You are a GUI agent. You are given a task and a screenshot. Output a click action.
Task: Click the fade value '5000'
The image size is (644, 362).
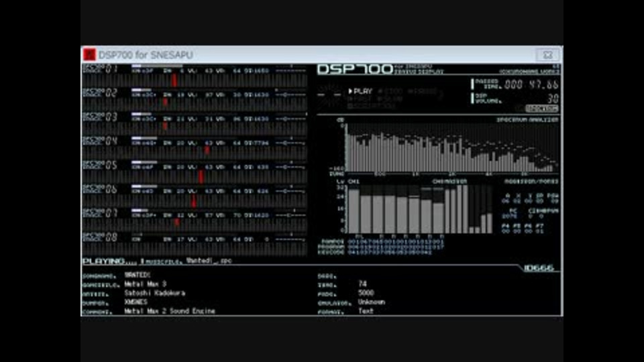coord(366,293)
